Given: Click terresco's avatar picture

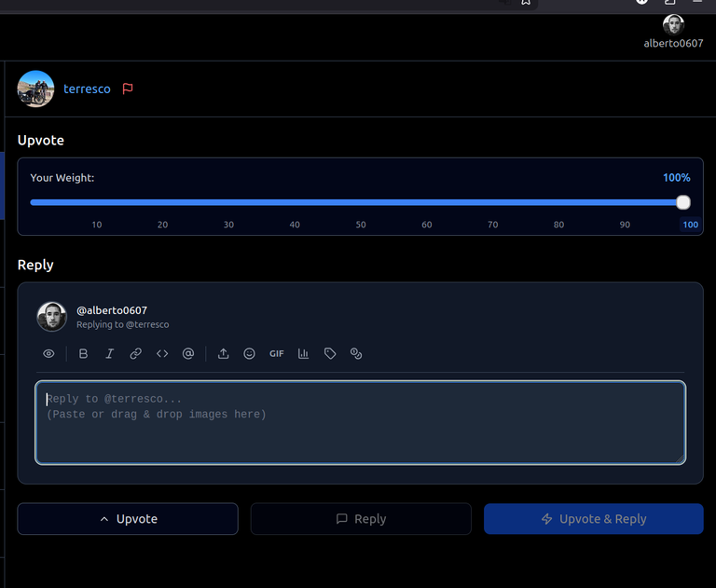Looking at the screenshot, I should 35,89.
